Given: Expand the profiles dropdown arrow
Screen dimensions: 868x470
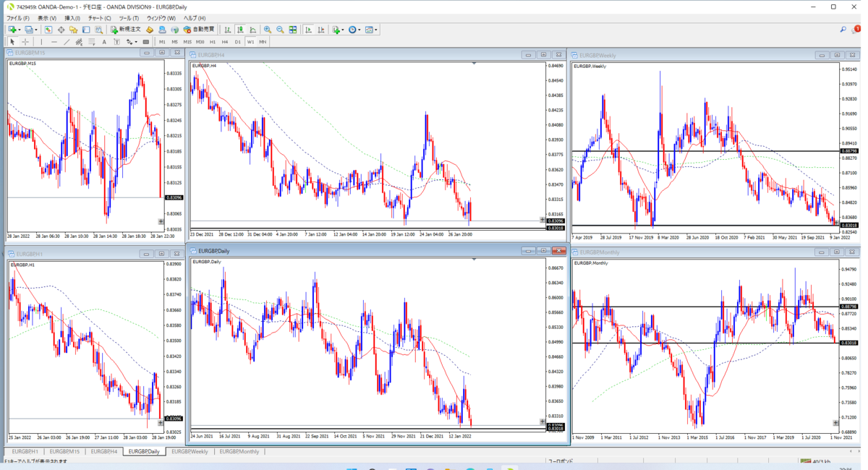Looking at the screenshot, I should (x=37, y=30).
